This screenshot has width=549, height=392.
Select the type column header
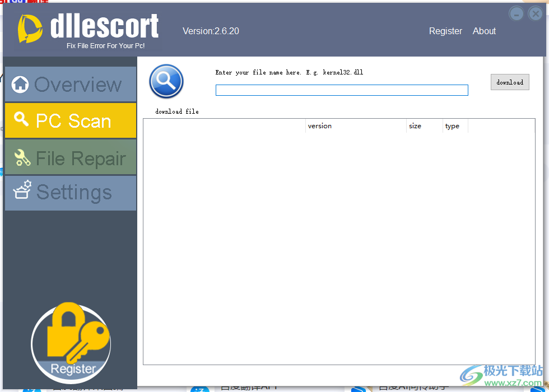[455, 126]
